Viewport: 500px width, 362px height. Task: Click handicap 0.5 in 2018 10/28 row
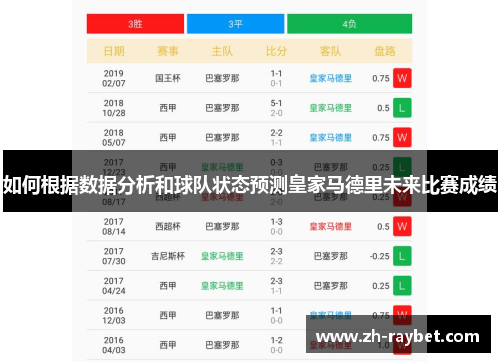[x=383, y=108]
